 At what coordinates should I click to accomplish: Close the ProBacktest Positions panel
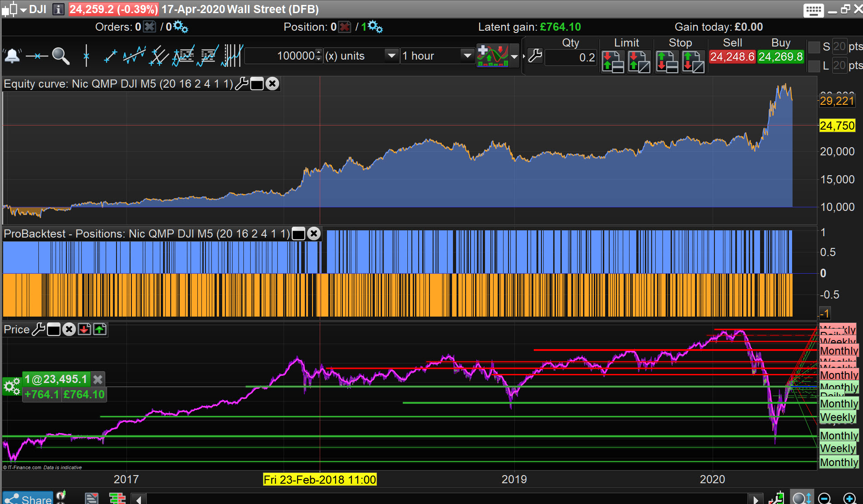coord(314,233)
